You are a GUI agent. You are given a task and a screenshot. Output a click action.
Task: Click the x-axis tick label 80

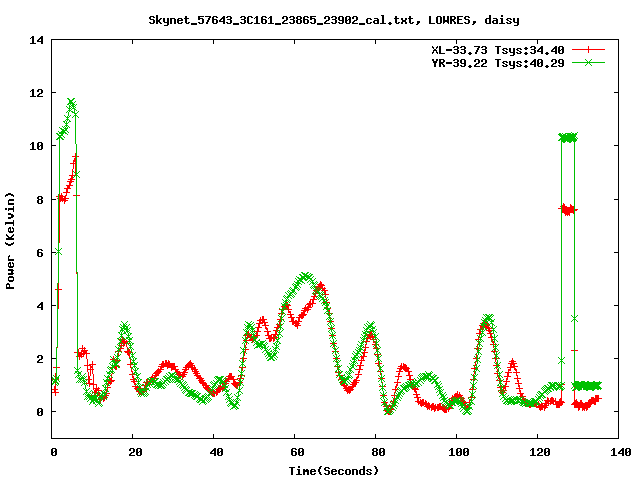[x=378, y=452]
